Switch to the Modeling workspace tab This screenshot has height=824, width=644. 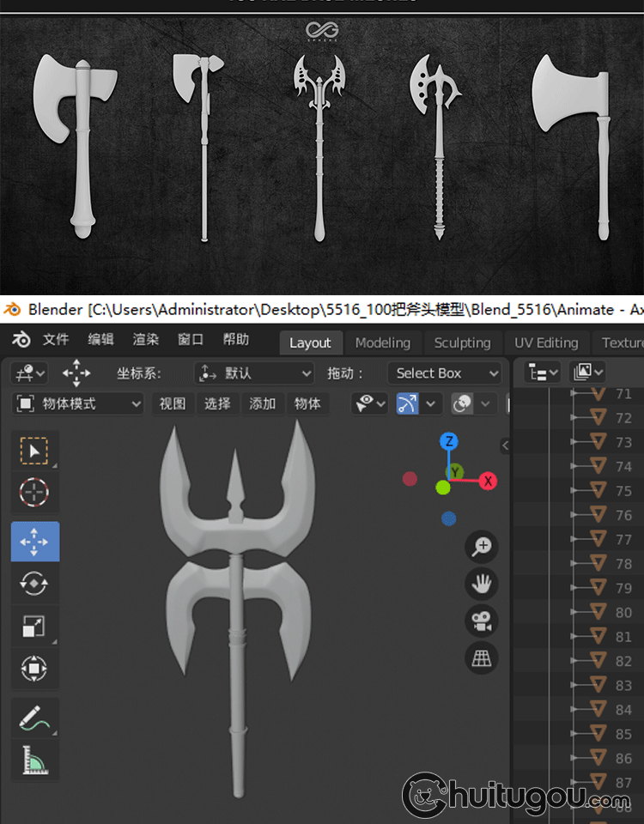tap(382, 342)
